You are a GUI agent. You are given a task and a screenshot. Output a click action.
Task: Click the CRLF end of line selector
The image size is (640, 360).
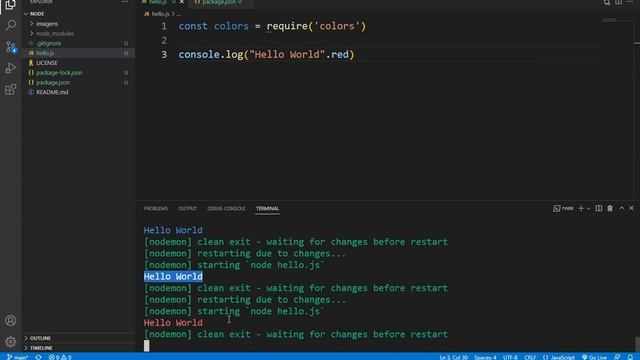click(x=530, y=357)
